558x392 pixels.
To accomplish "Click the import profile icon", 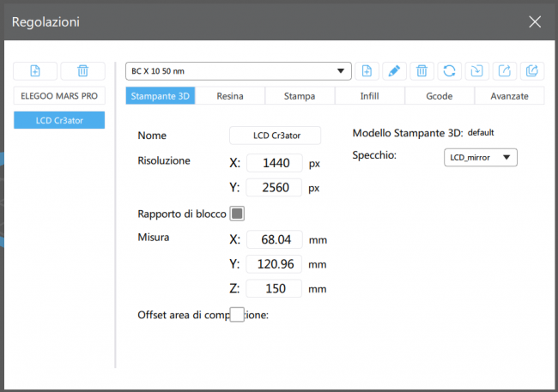I will tap(476, 70).
